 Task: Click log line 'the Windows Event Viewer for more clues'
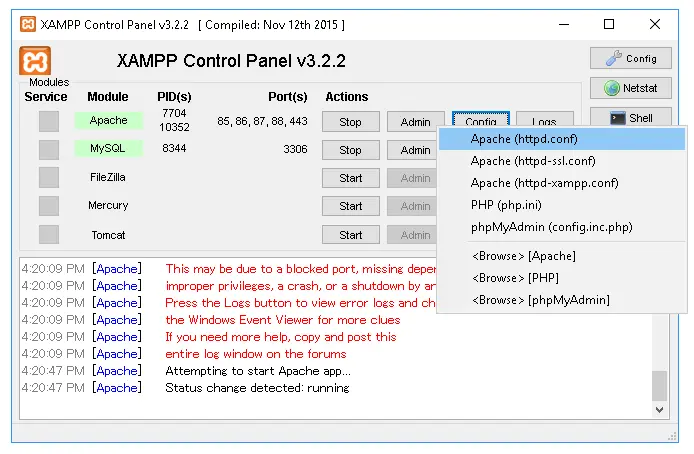282,320
